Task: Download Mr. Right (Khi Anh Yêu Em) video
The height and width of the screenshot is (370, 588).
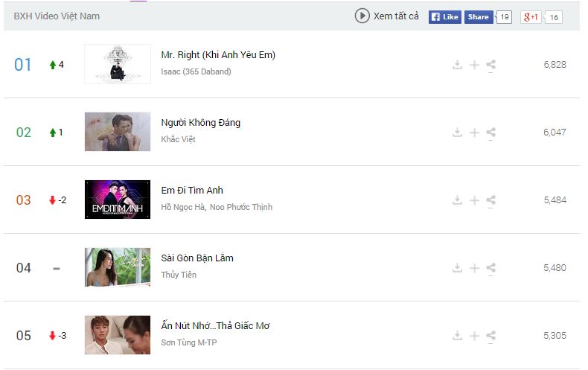Action: click(457, 65)
